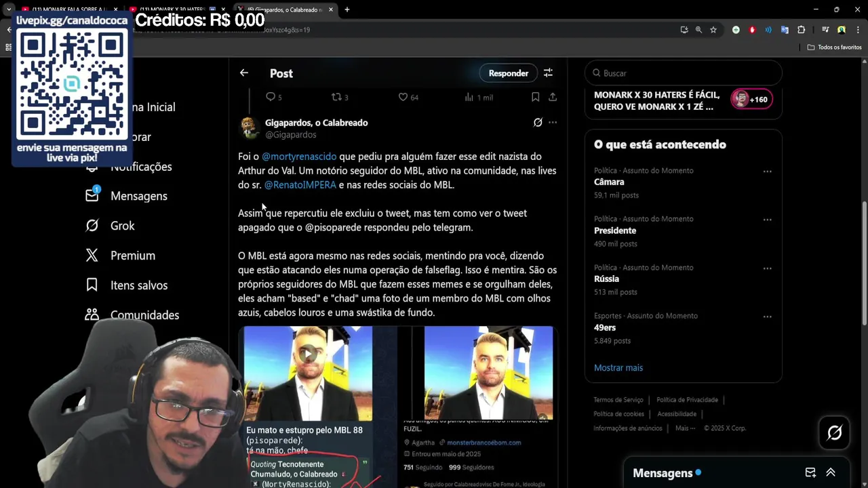
Task: Bookmark this page with the star icon
Action: [x=713, y=30]
